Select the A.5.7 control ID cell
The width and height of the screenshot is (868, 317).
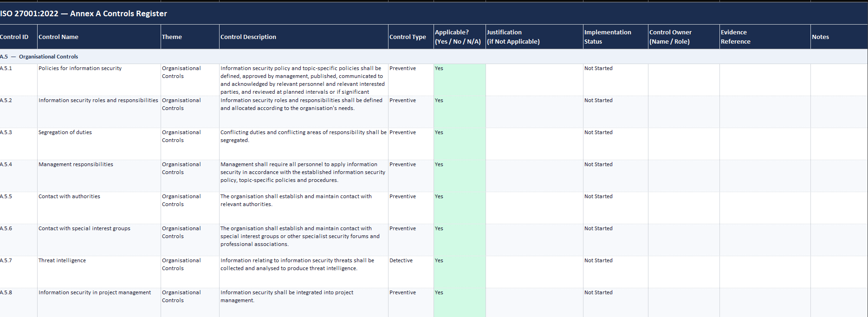pyautogui.click(x=19, y=272)
